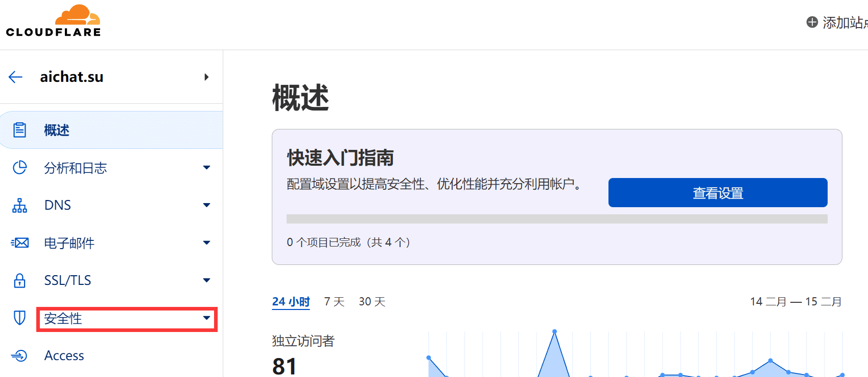Click the Access sign-in arrow icon
The height and width of the screenshot is (377, 868).
19,356
